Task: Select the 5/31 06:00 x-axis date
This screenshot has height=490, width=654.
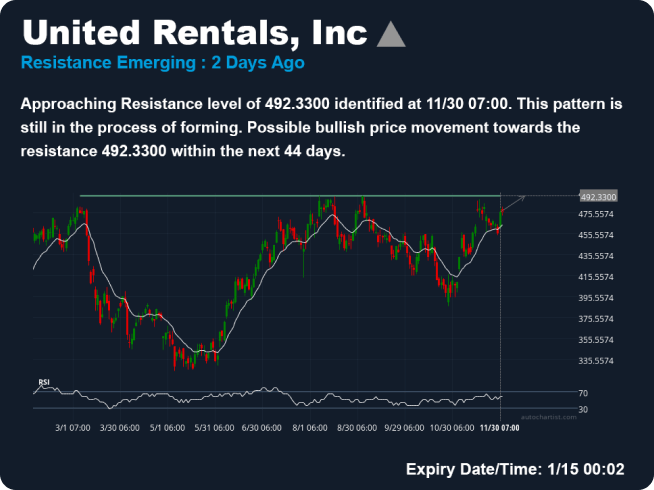Action: pyautogui.click(x=213, y=428)
